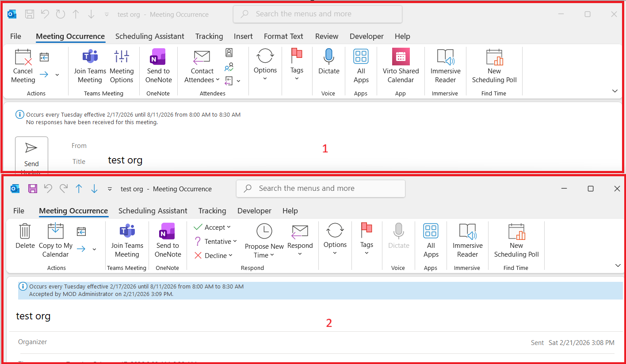Expand the Options dropdown in bottom window
This screenshot has width=626, height=364.
click(335, 253)
